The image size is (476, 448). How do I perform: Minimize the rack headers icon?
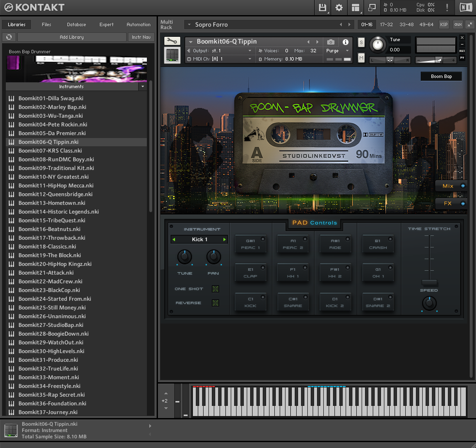(470, 25)
